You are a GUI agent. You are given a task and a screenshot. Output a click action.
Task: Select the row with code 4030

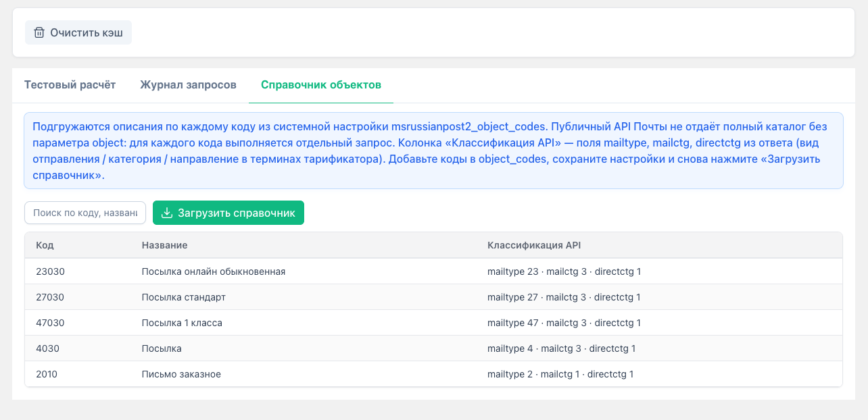point(270,348)
